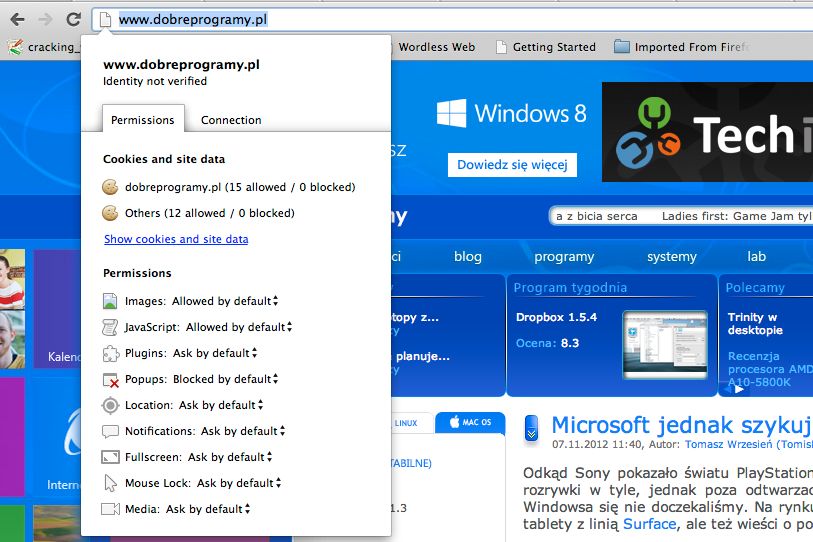813x542 pixels.
Task: Click the Notifications speech bubble icon
Action: click(110, 431)
